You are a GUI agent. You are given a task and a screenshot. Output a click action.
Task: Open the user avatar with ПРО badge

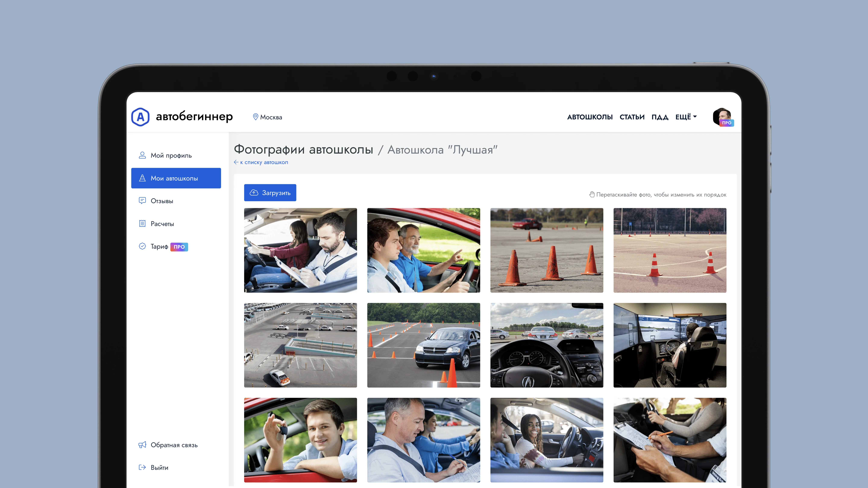pos(722,117)
